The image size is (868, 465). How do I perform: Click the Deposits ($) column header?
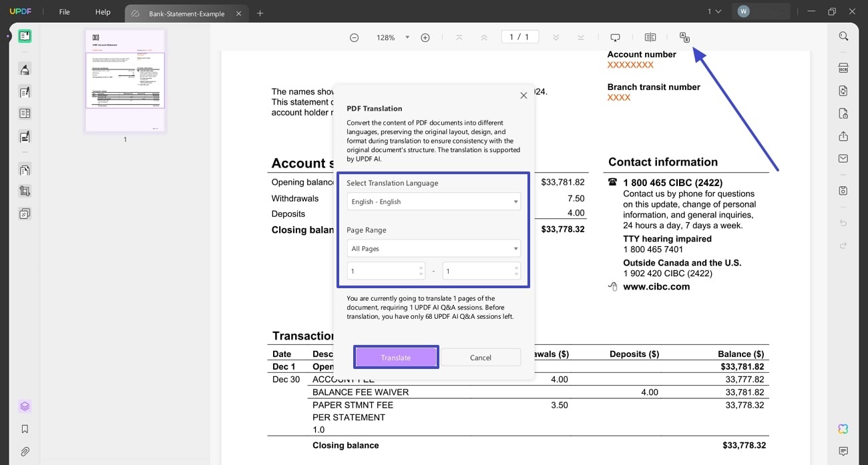click(634, 354)
